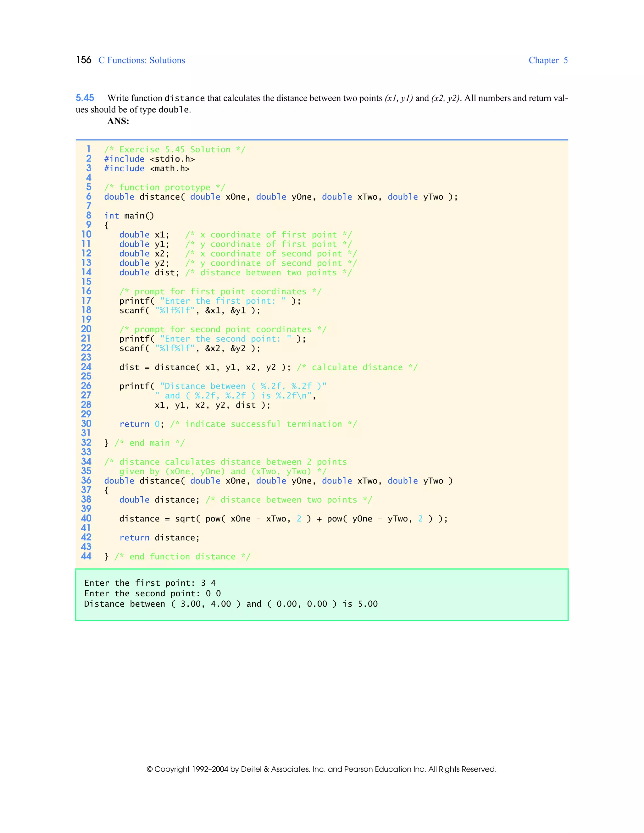Click the '#include <math.h>' line

pyautogui.click(x=147, y=168)
